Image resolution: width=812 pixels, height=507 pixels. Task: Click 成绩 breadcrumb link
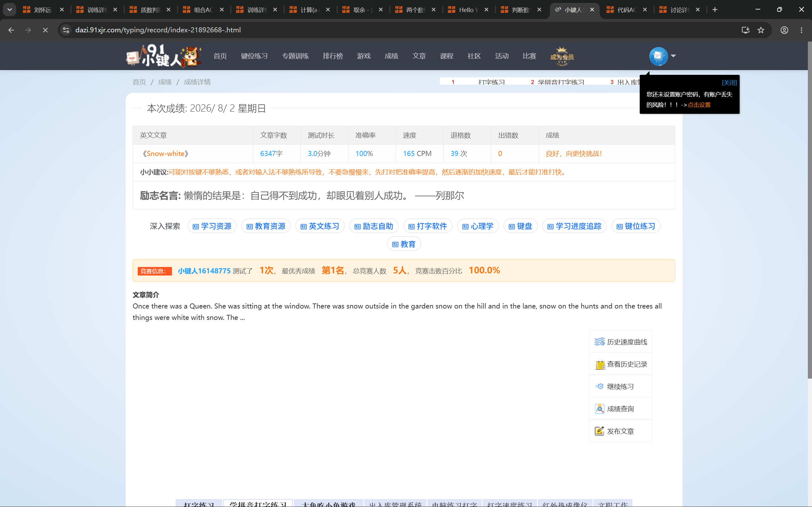click(x=165, y=82)
